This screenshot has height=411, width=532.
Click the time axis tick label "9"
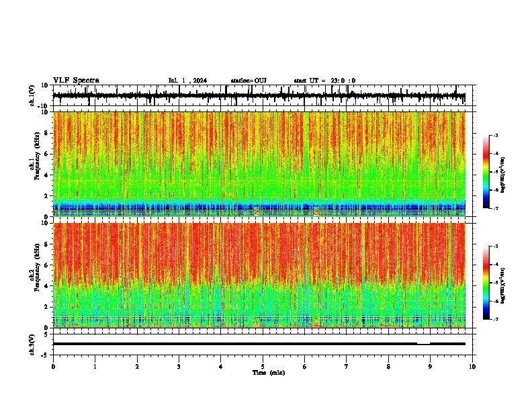click(430, 367)
